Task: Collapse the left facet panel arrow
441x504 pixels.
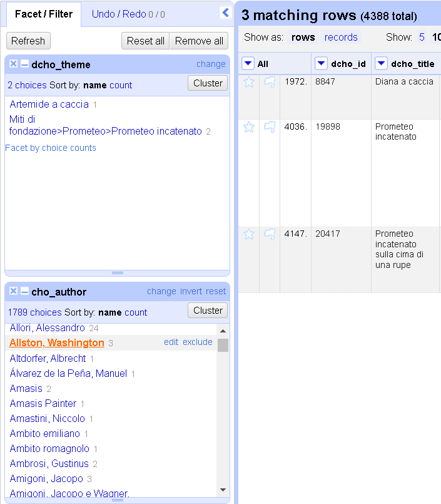Action: click(225, 13)
